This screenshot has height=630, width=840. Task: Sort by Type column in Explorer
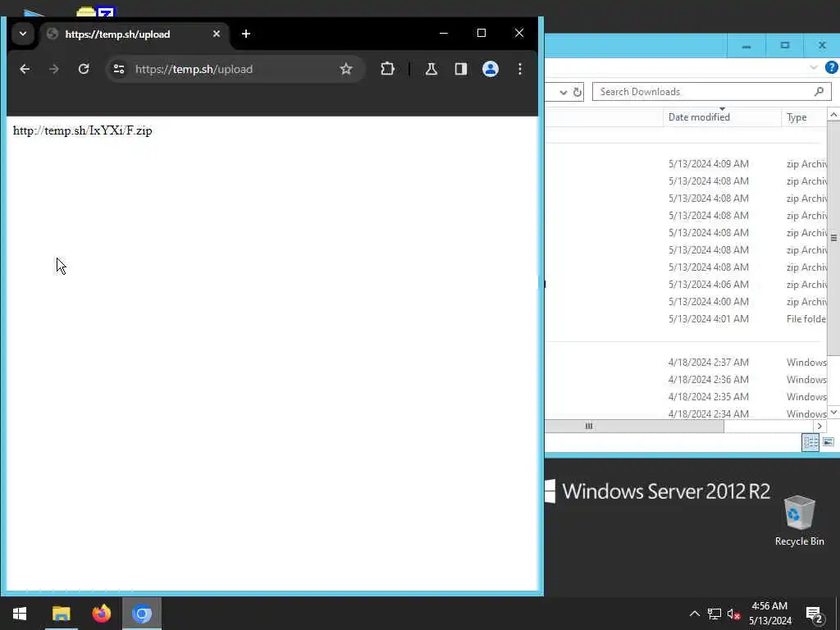tap(804, 116)
